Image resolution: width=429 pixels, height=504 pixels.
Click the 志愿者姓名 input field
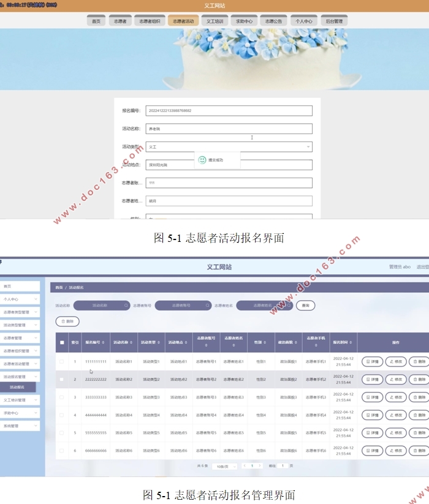[229, 201]
